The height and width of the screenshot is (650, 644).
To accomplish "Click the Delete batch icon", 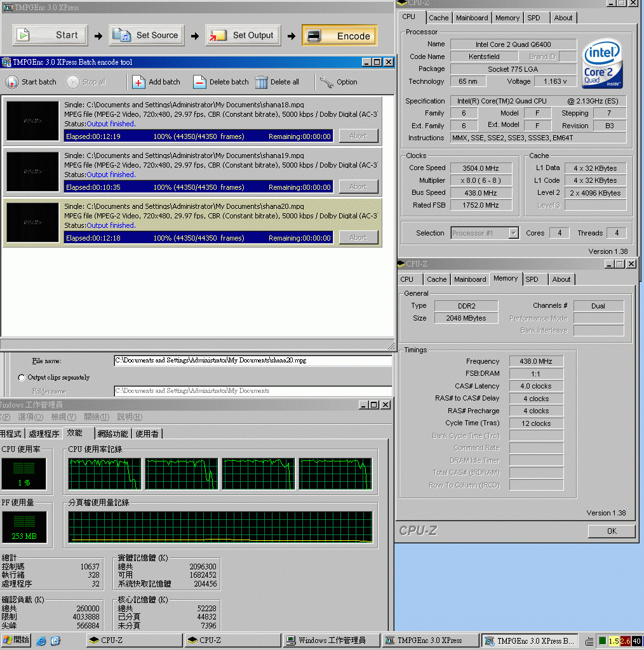I will 199,82.
